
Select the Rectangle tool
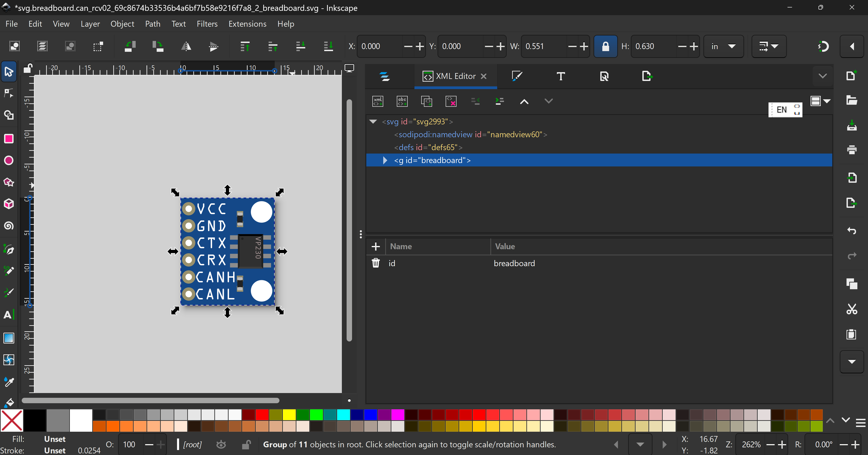(9, 139)
